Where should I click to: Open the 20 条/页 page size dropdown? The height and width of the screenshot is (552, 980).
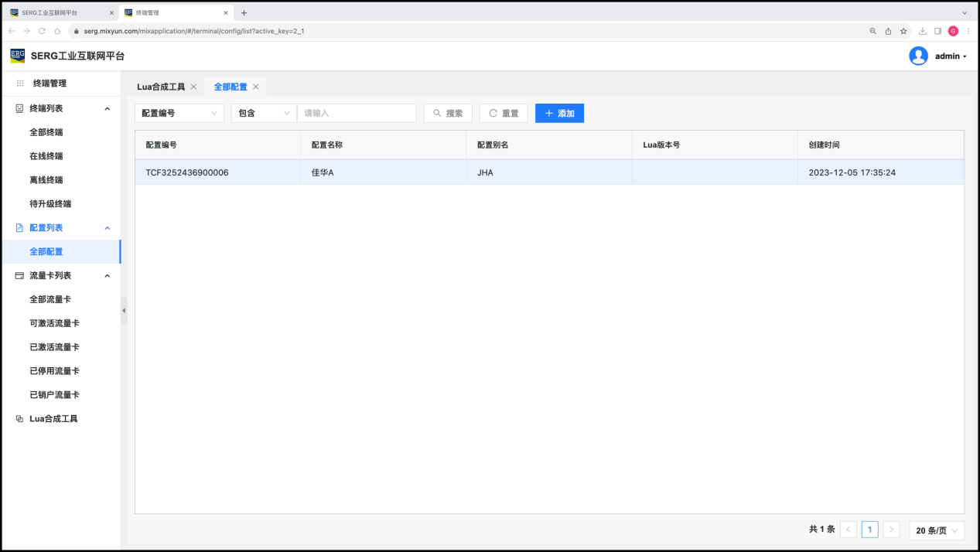click(x=936, y=530)
